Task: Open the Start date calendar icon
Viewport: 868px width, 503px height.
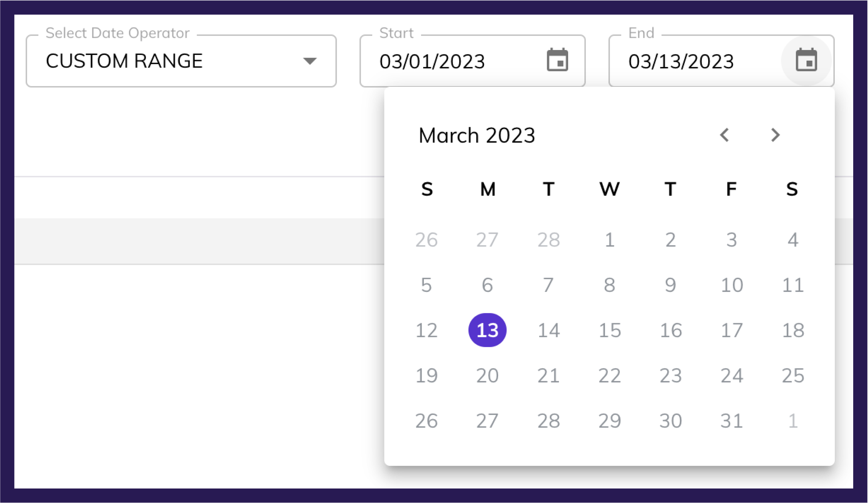Action: coord(557,60)
